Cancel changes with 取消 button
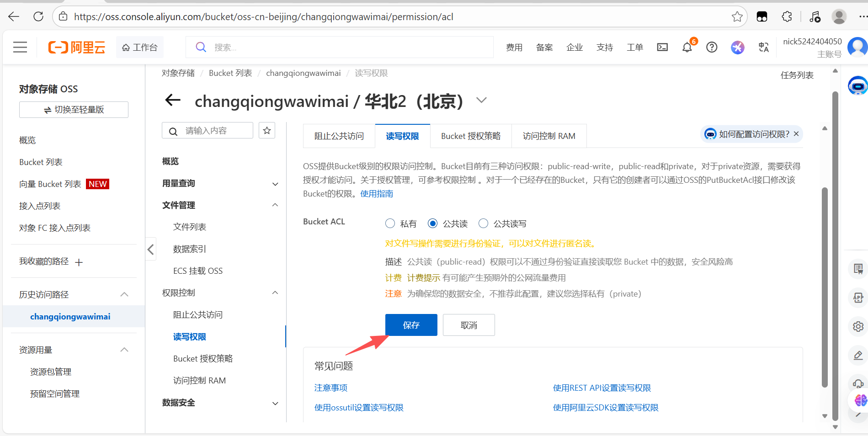This screenshot has height=436, width=868. click(x=469, y=325)
